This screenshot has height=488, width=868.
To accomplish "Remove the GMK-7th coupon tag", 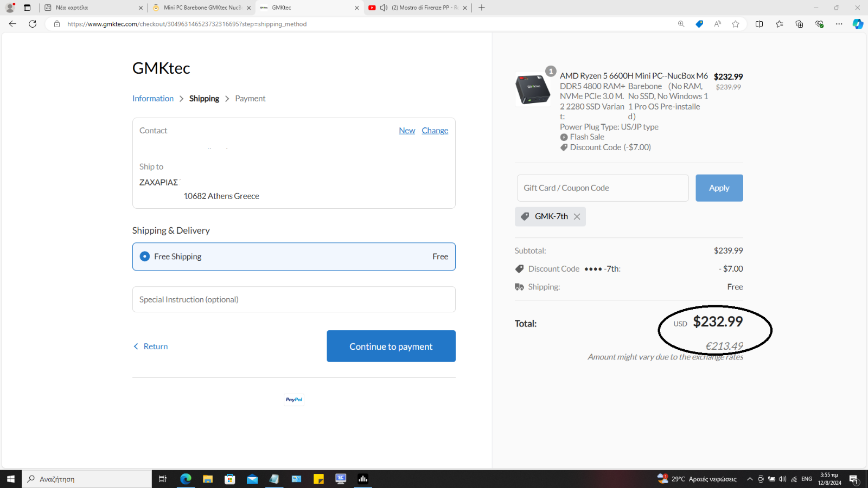I will pyautogui.click(x=577, y=216).
